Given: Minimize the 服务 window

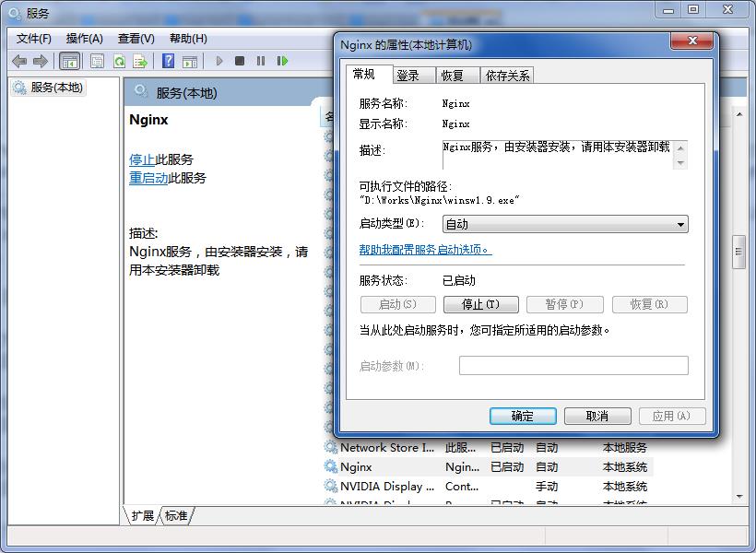Looking at the screenshot, I should (x=667, y=9).
